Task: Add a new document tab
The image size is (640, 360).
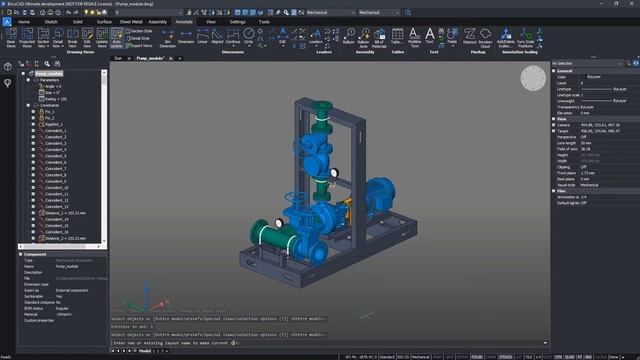Action: 180,58
